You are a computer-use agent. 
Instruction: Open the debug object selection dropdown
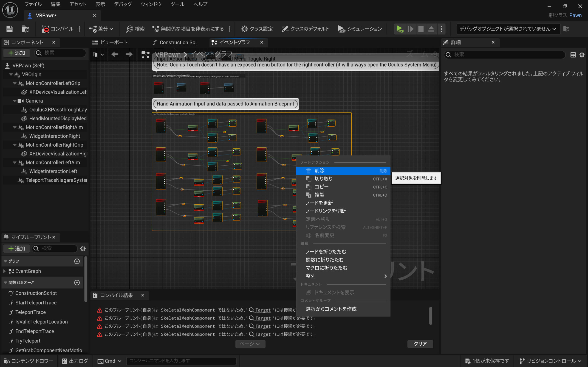pos(508,29)
